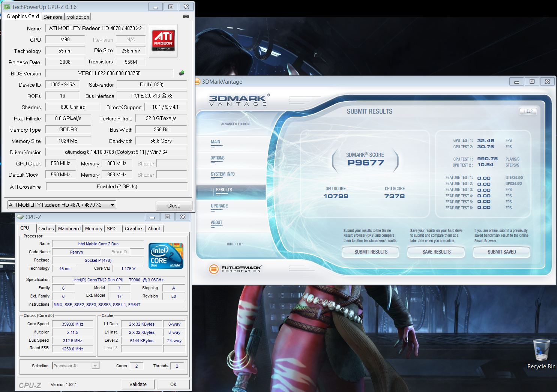Click the 3DMarkVantage title bar icon

coord(198,81)
